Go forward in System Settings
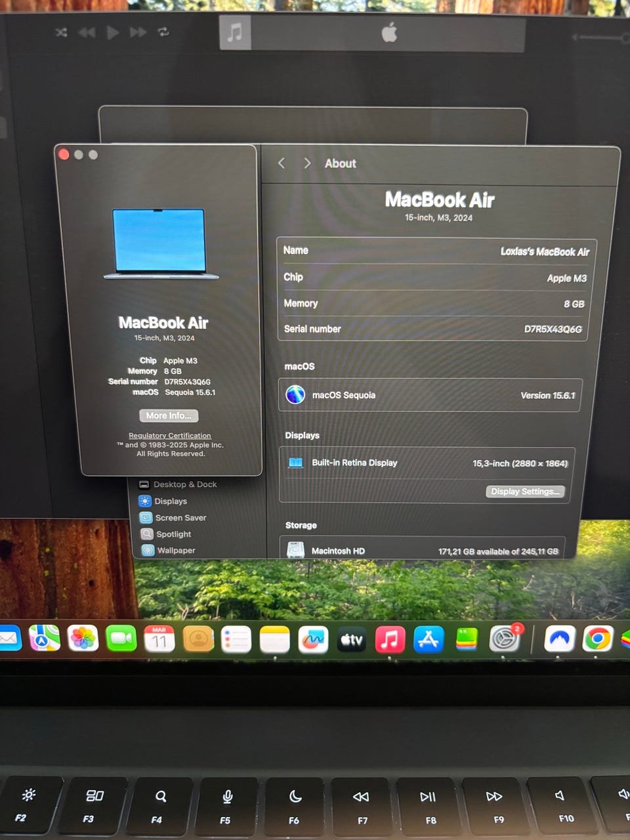This screenshot has height=840, width=630. pos(307,163)
